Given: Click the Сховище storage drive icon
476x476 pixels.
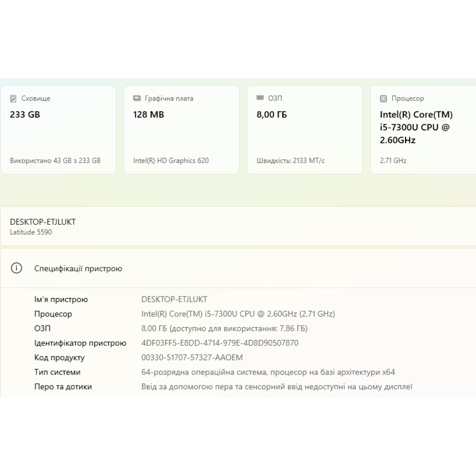Looking at the screenshot, I should point(13,99).
